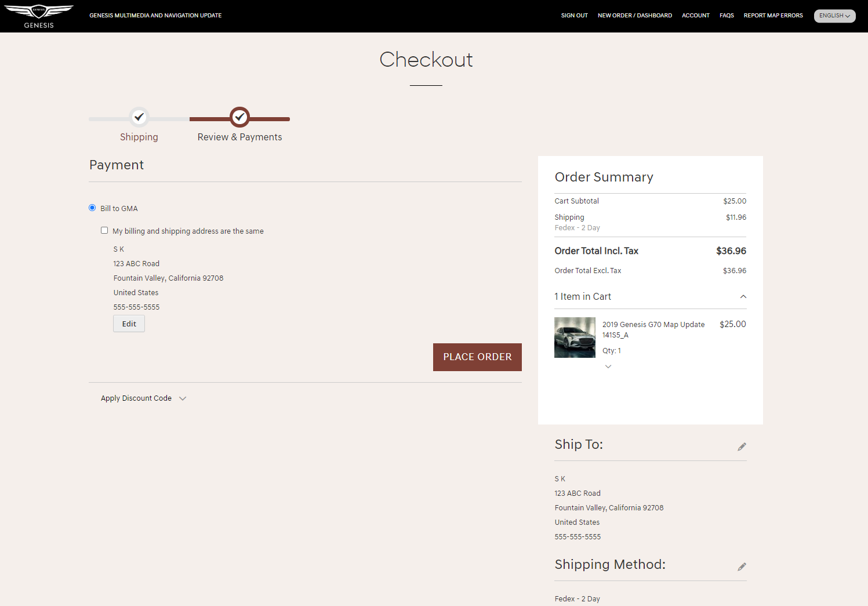
Task: Collapse the 1 Item in Cart list
Action: click(x=743, y=296)
